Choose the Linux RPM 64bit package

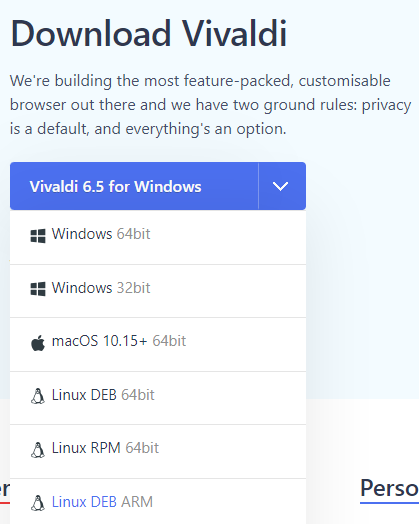pyautogui.click(x=158, y=451)
